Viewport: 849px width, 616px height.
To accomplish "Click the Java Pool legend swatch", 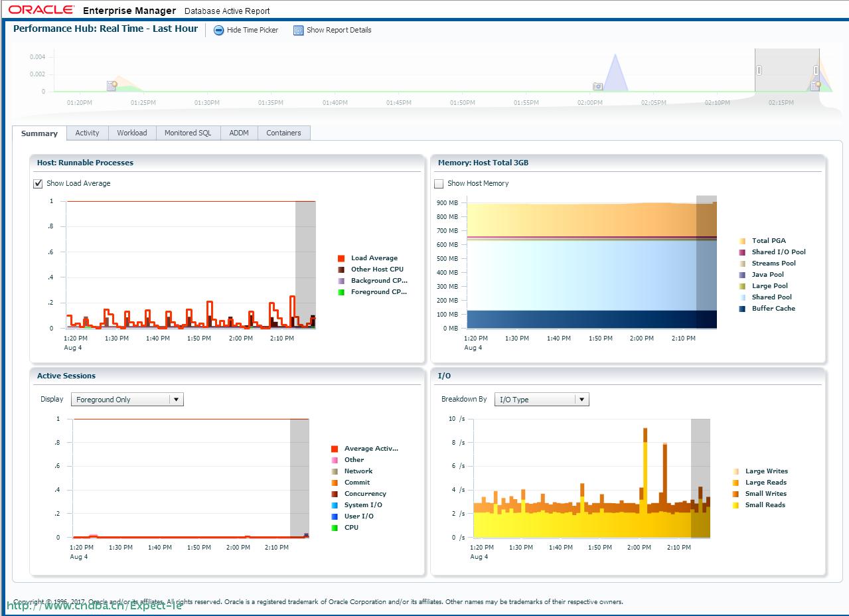I will click(742, 275).
